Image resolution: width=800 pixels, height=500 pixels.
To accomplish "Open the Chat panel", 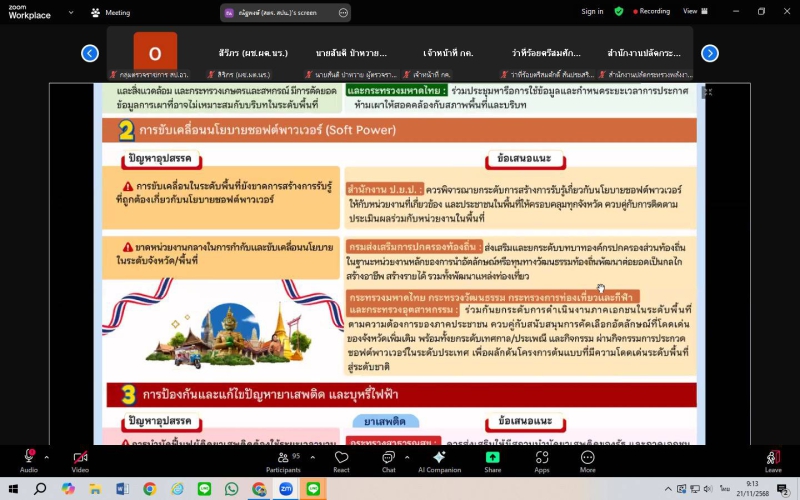I will [x=388, y=458].
